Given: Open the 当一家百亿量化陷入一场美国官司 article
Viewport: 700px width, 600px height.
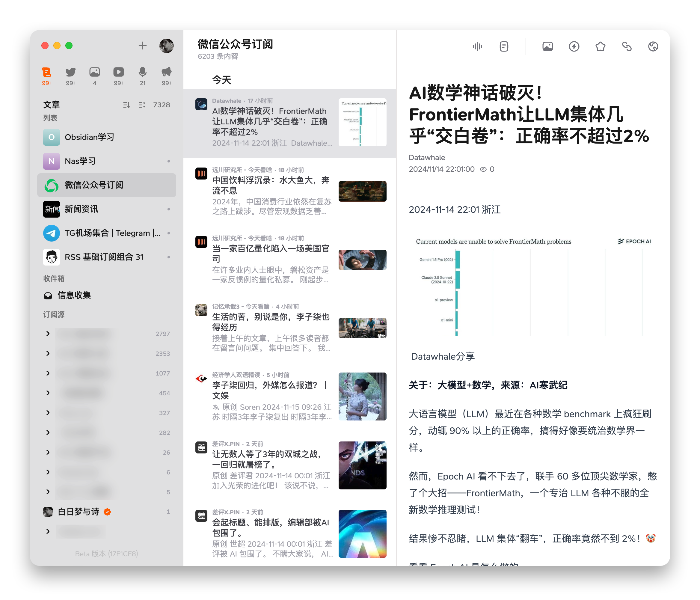Looking at the screenshot, I should tap(289, 260).
